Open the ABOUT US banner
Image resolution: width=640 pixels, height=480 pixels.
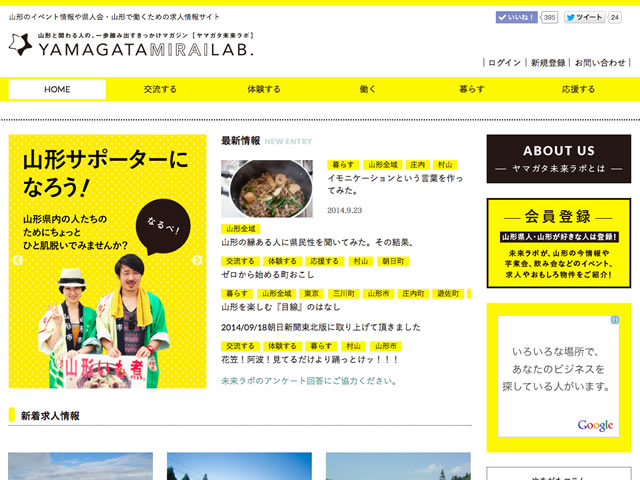tap(559, 159)
